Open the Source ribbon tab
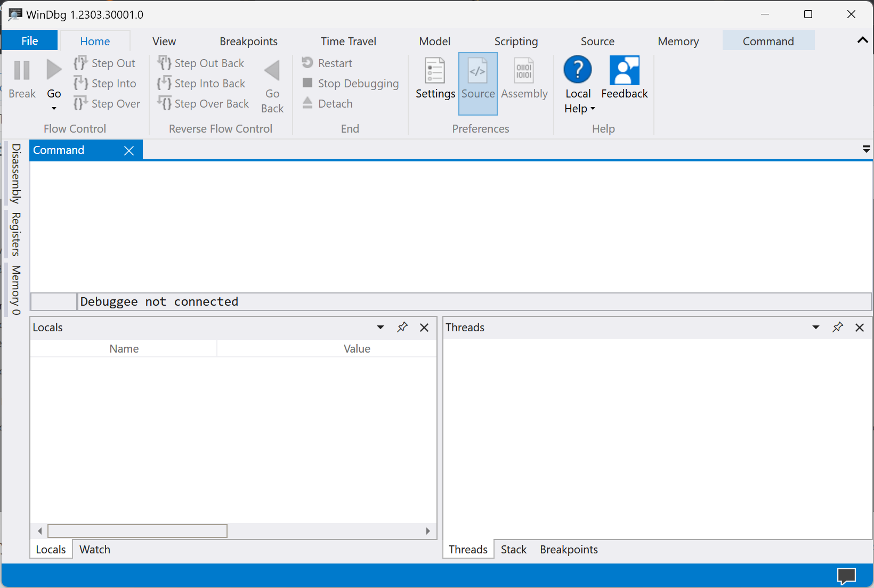This screenshot has height=588, width=874. pos(597,41)
